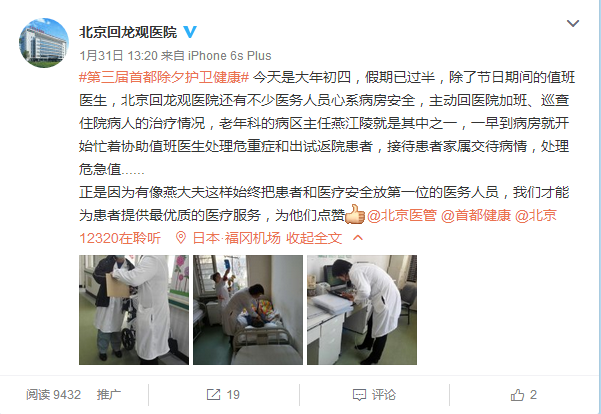
Task: Click the collapse up-arrow caret
Action: tap(358, 238)
